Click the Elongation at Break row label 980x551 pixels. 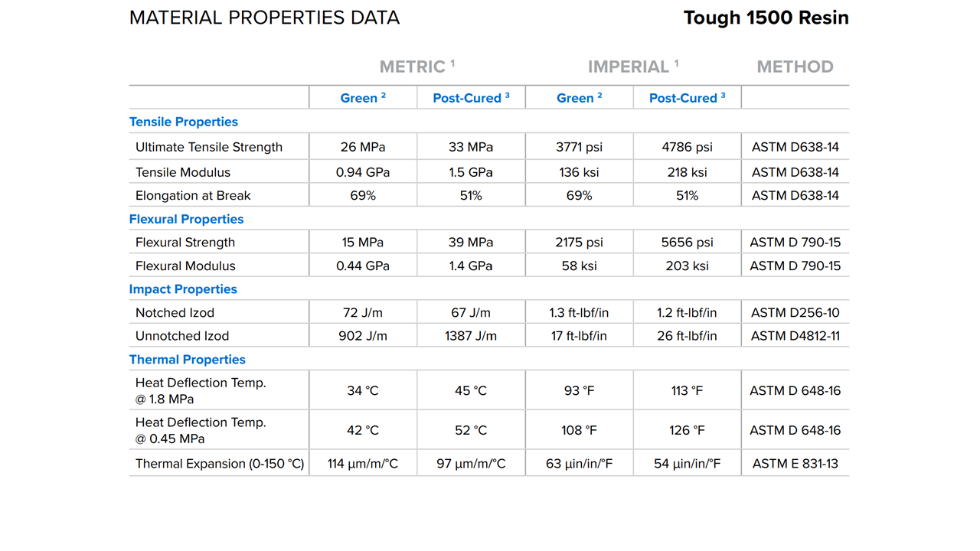(x=193, y=196)
